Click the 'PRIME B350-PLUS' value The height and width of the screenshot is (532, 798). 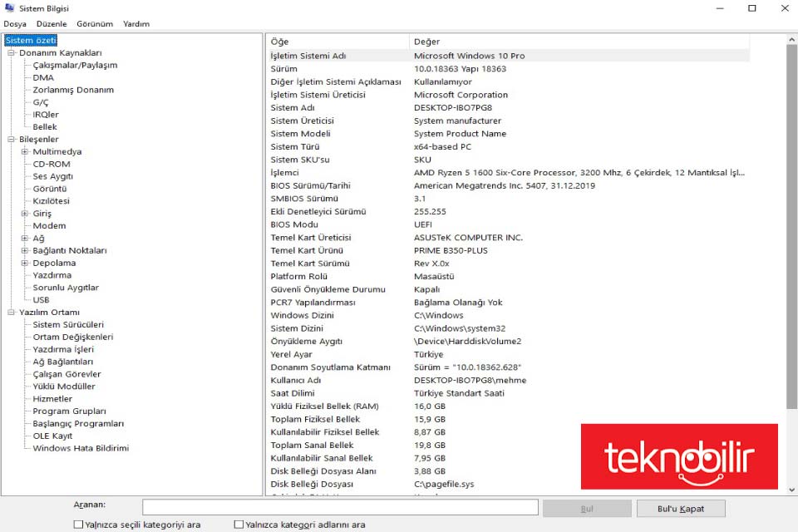click(x=451, y=250)
